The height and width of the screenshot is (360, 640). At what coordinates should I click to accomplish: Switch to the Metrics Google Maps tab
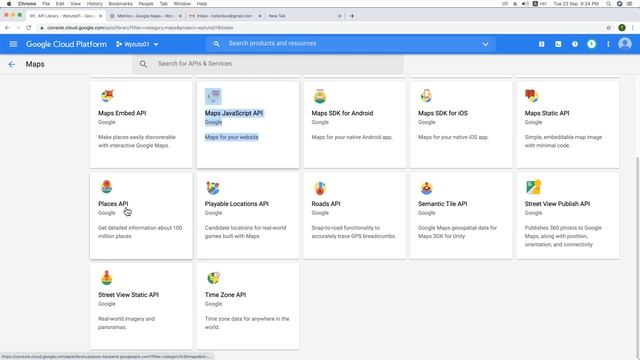145,16
